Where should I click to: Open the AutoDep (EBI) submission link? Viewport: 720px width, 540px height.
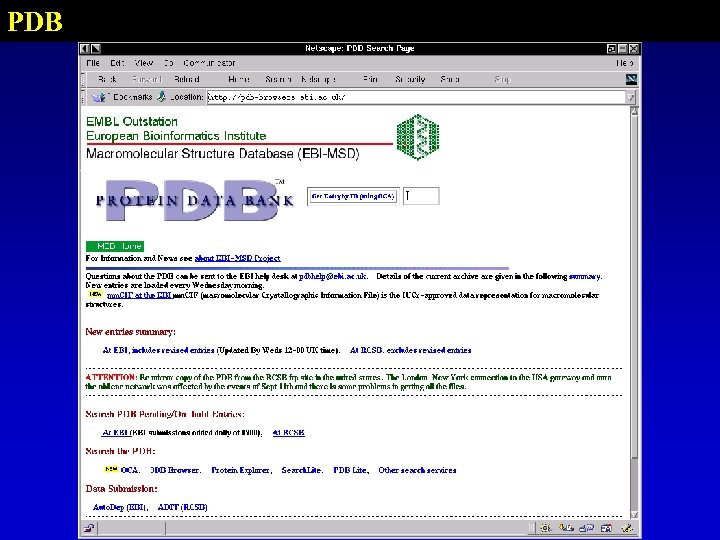tap(119, 507)
